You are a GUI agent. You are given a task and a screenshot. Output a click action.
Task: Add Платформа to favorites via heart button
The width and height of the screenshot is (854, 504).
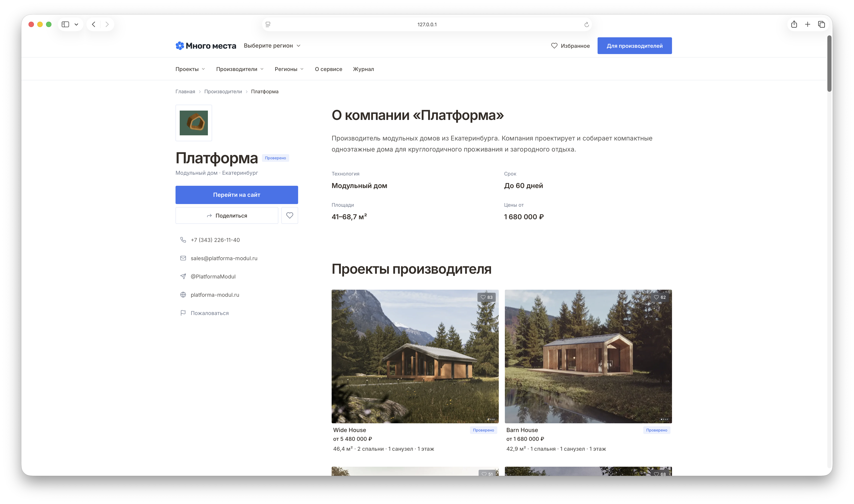[289, 216]
